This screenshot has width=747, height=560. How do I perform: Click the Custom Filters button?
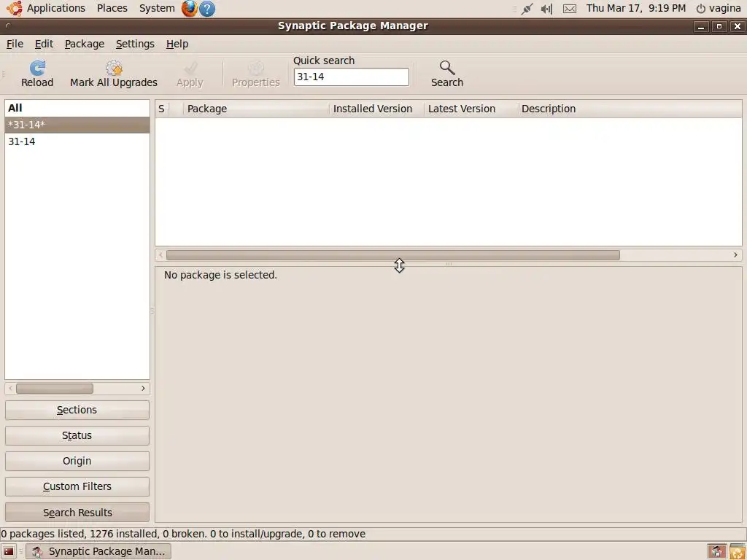(77, 486)
